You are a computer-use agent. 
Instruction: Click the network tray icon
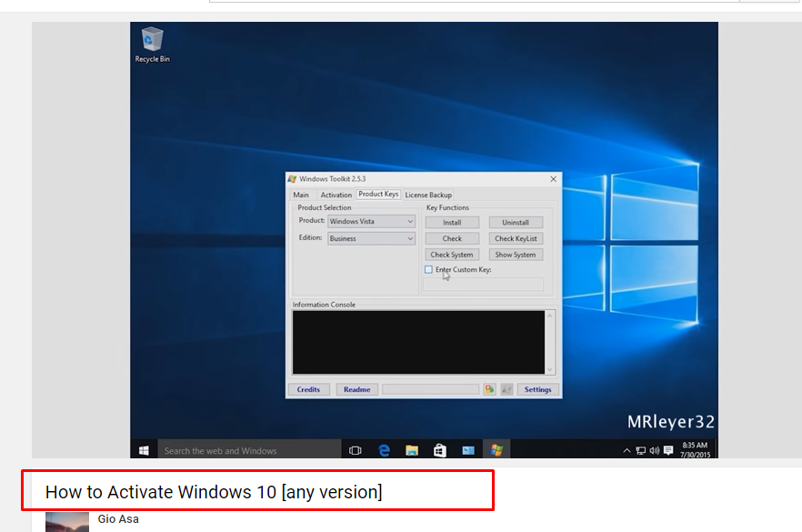tap(640, 451)
